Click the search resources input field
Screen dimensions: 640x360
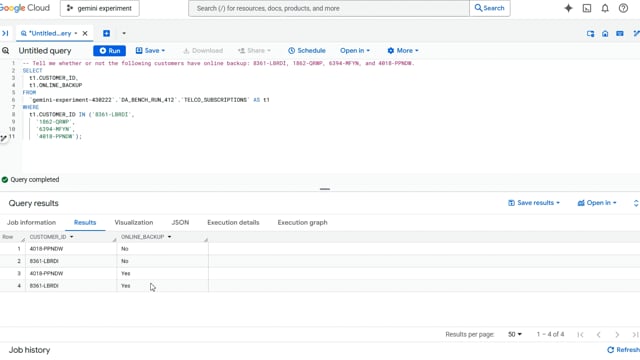[329, 8]
